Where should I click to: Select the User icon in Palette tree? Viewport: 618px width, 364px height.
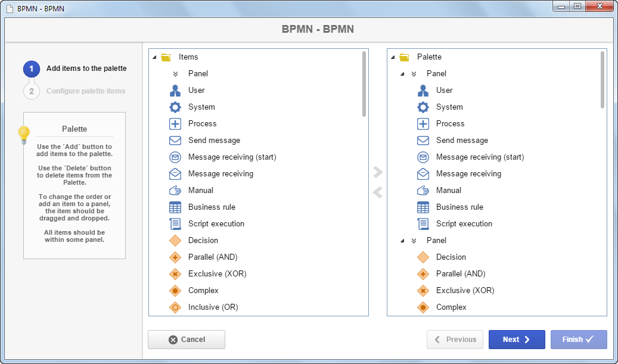pos(423,90)
